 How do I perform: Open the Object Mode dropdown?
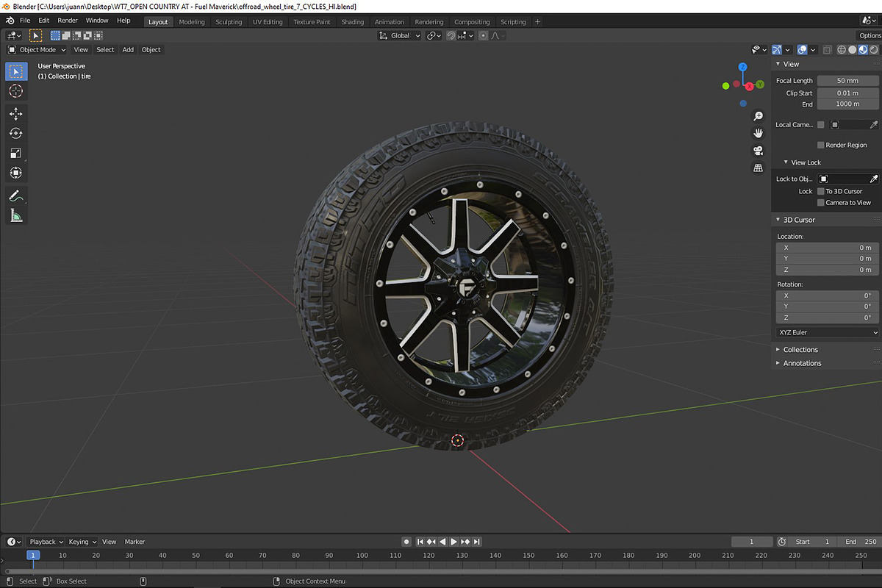click(36, 50)
